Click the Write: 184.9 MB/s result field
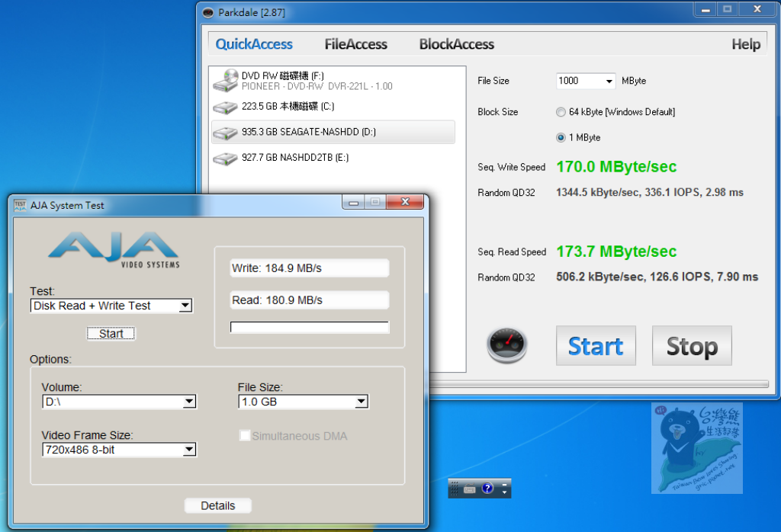The height and width of the screenshot is (532, 781). [310, 268]
